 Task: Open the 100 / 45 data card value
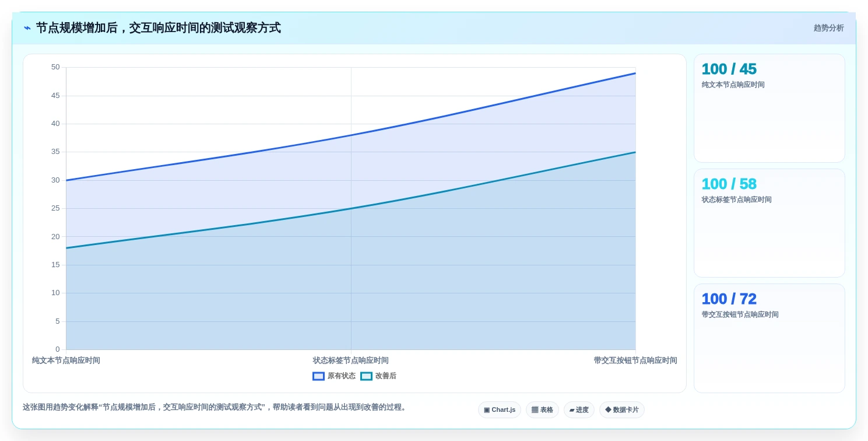(x=729, y=69)
